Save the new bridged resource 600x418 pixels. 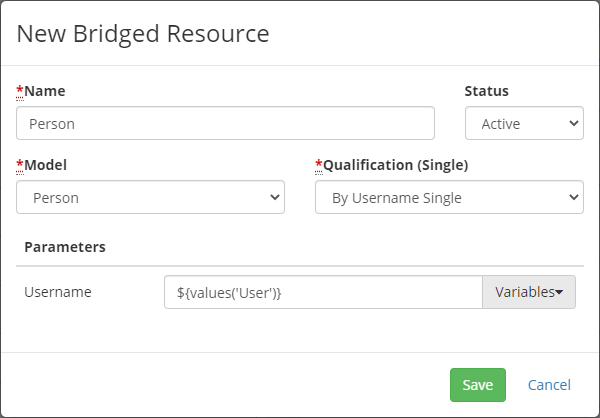pyautogui.click(x=477, y=385)
